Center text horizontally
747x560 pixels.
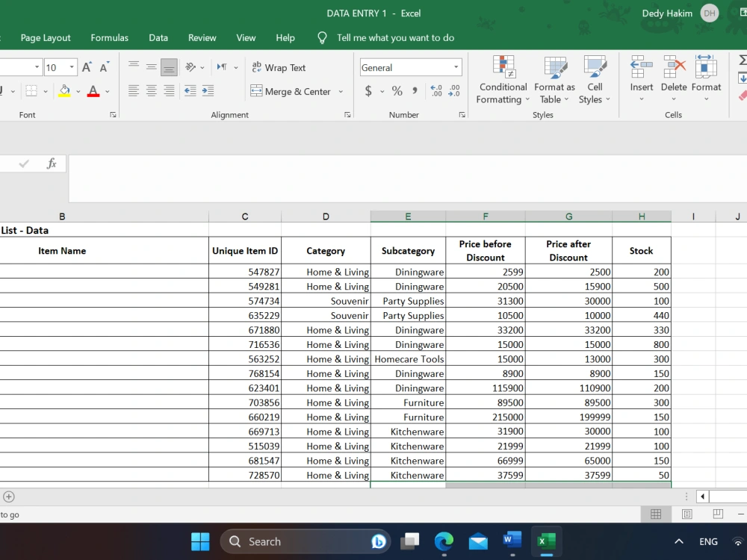coord(152,90)
